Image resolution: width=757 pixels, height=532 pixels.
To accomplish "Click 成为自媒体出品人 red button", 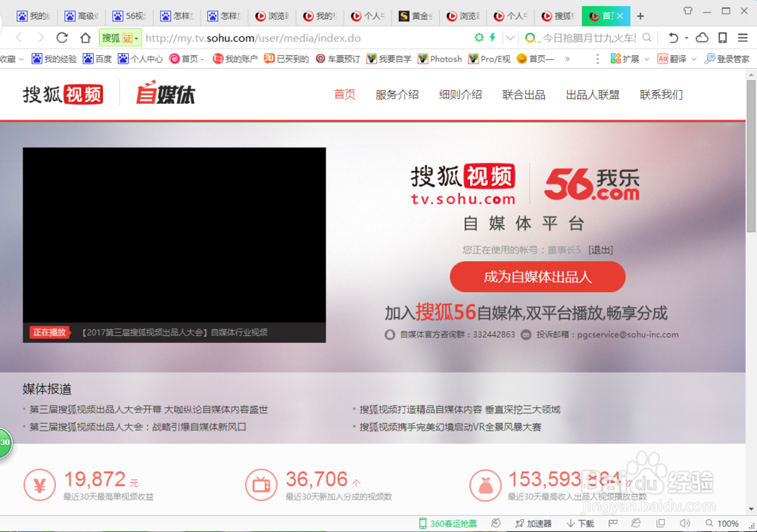I will (537, 277).
